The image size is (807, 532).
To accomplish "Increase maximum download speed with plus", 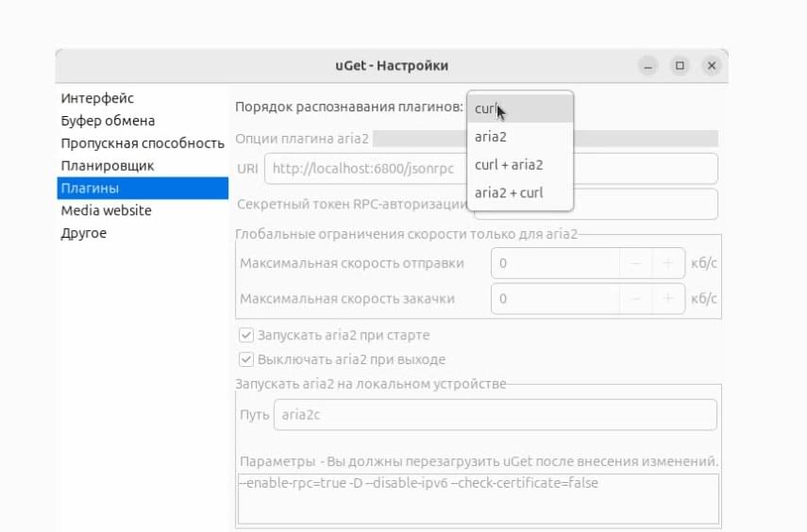I will pos(668,299).
